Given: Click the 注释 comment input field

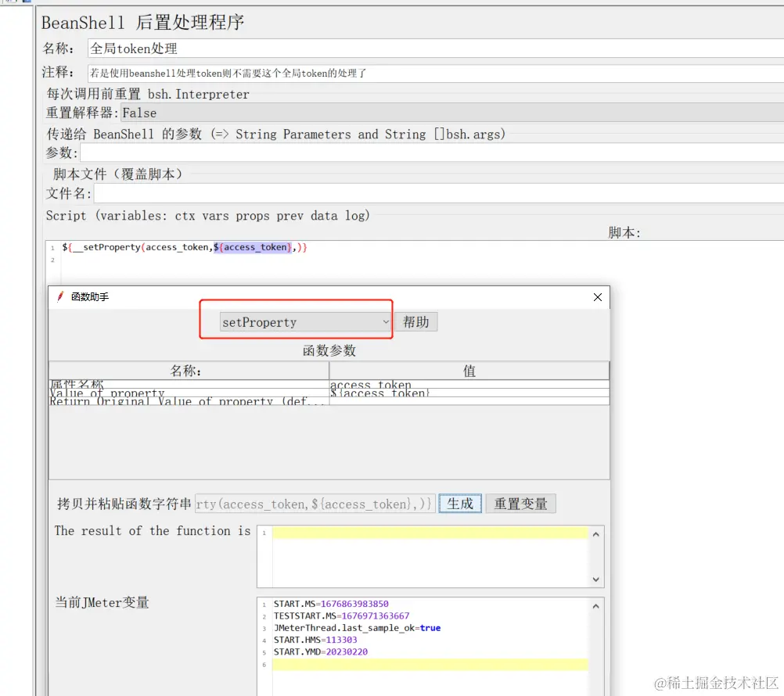Looking at the screenshot, I should pyautogui.click(x=436, y=74).
